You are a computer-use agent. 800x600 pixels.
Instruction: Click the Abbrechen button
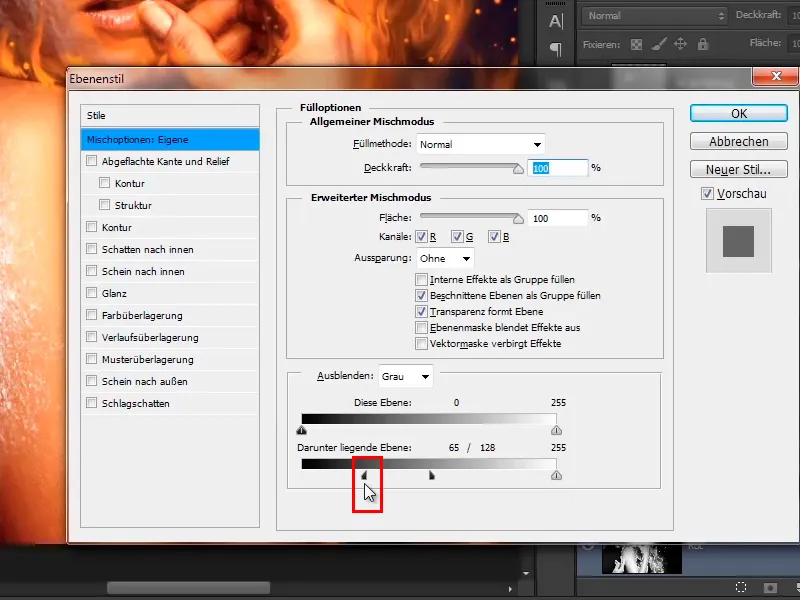pyautogui.click(x=738, y=141)
